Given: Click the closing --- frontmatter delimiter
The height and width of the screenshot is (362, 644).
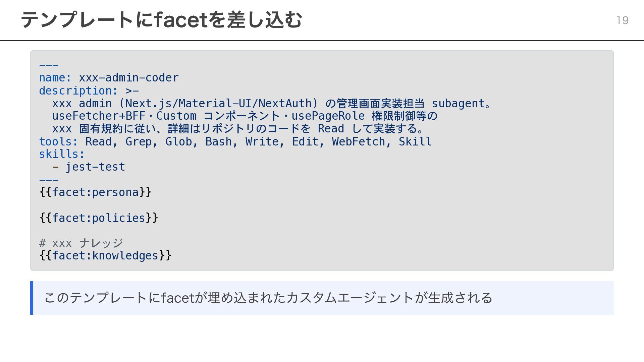Looking at the screenshot, I should tap(49, 180).
